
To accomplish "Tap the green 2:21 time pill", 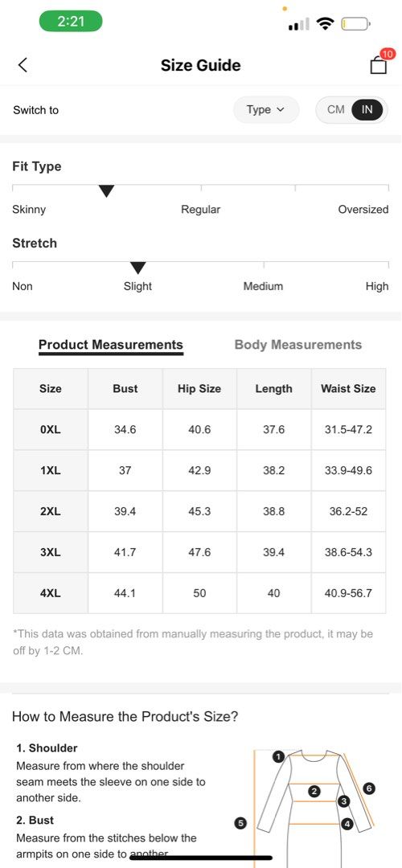I will point(71,22).
